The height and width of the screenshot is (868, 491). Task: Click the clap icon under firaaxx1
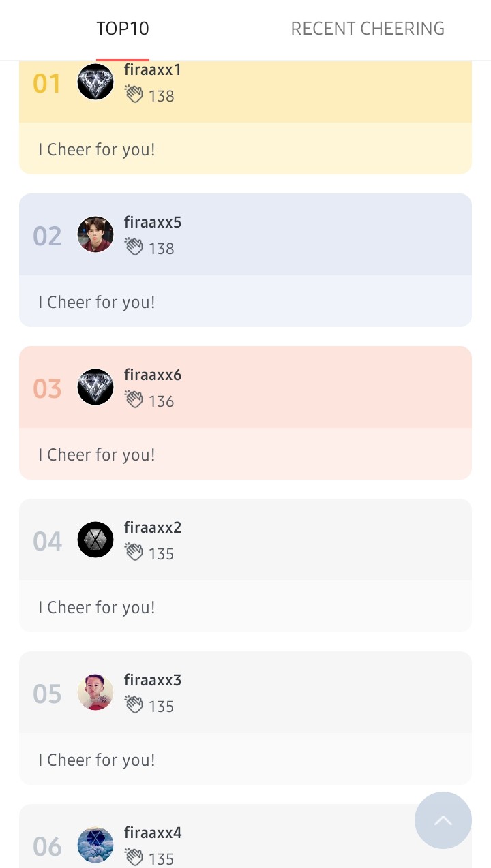(x=134, y=95)
